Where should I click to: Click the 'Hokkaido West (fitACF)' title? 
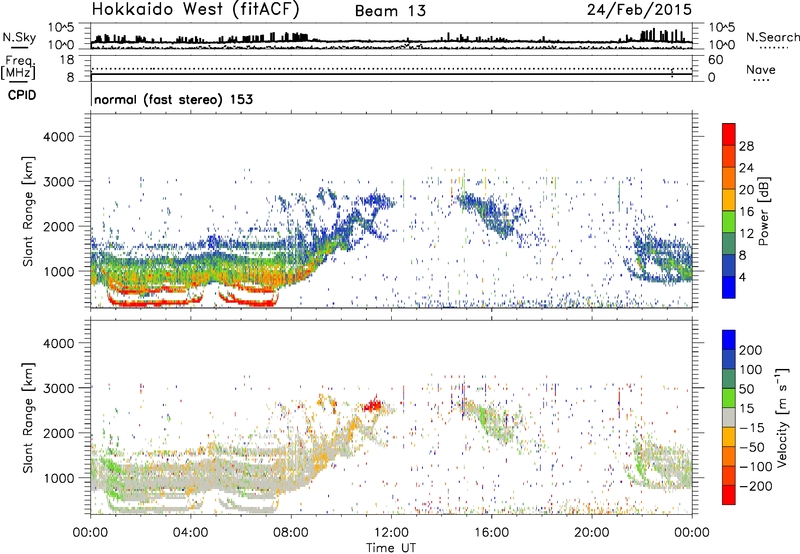(x=195, y=9)
